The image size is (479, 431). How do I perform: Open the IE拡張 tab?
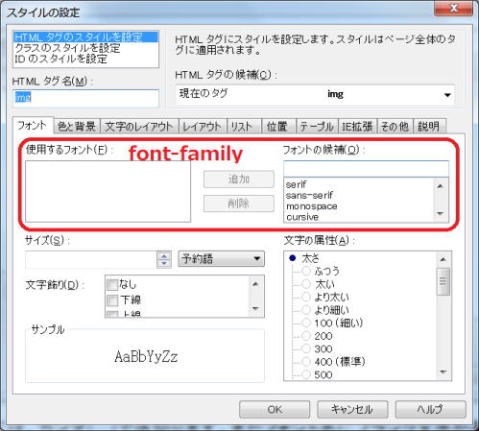click(x=357, y=126)
